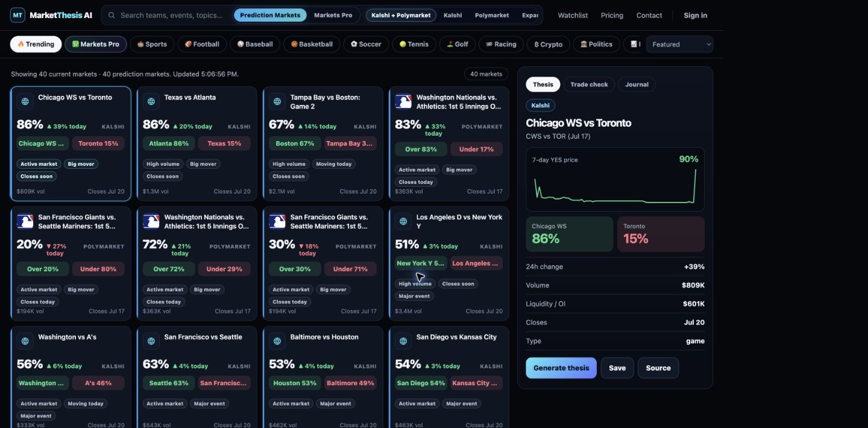Click globe icon on Tampa Bay vs Boston card
The width and height of the screenshot is (868, 428).
pyautogui.click(x=277, y=102)
